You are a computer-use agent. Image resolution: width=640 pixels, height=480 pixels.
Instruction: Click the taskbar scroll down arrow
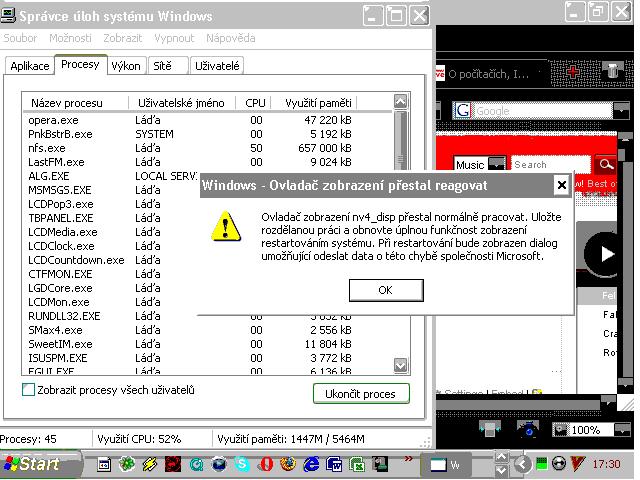pyautogui.click(x=501, y=470)
